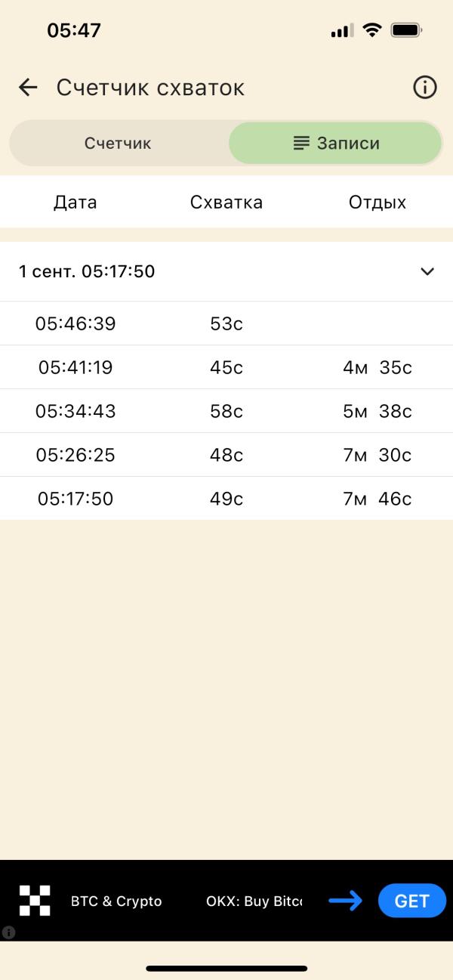Switch to the Счетчик tab
The width and height of the screenshot is (453, 980).
click(118, 143)
